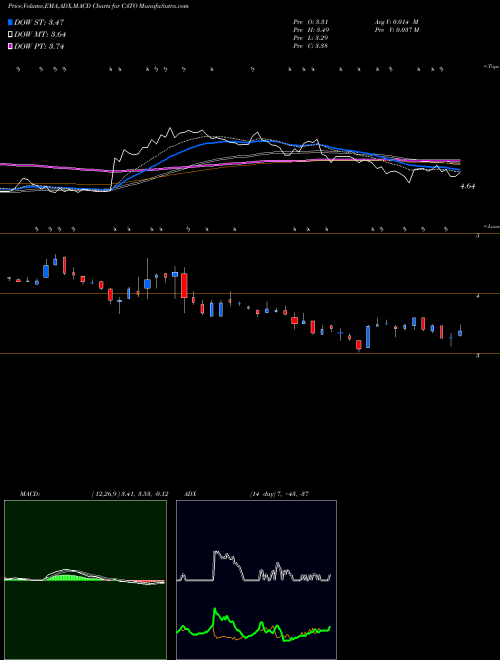Click the blue DOW ST legend swatch
Screen dimensions: 500x660
click(10, 22)
